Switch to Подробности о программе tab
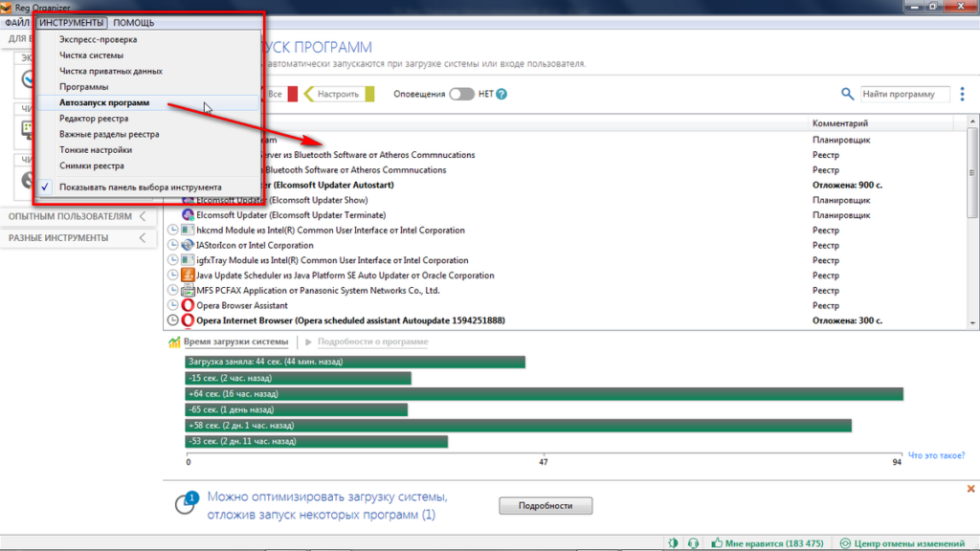The height and width of the screenshot is (551, 980). (372, 342)
